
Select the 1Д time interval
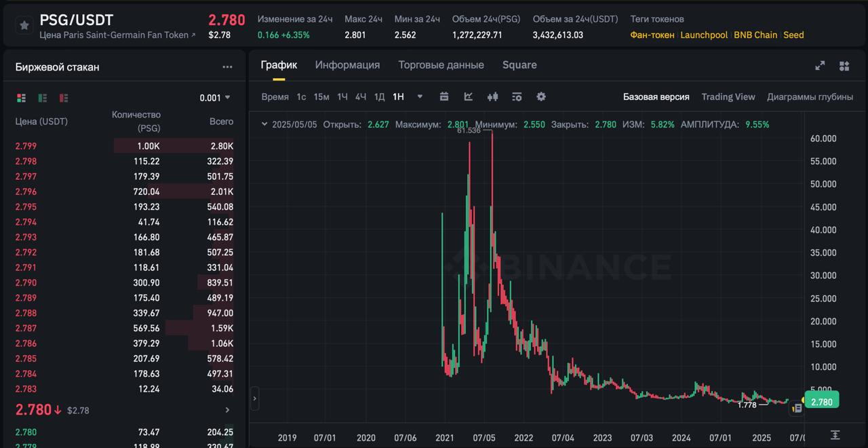pos(380,97)
